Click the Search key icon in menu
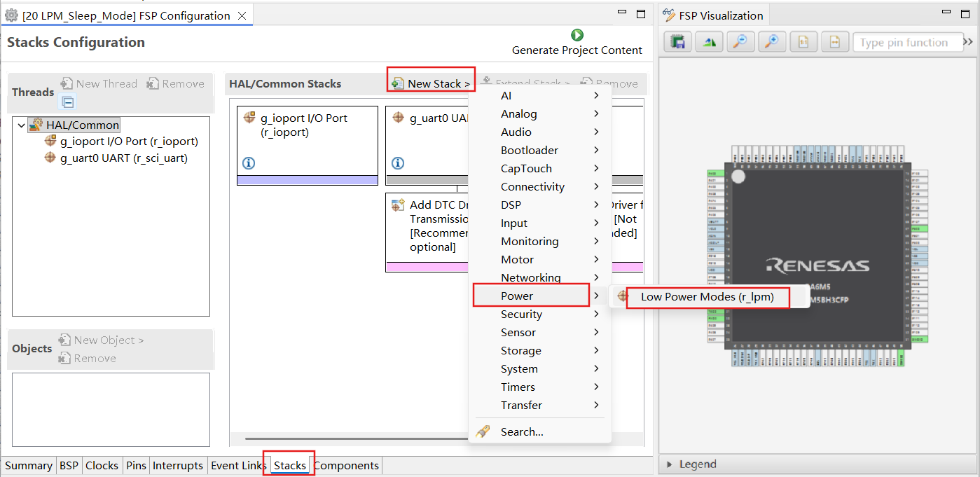This screenshot has width=980, height=477. [x=483, y=431]
